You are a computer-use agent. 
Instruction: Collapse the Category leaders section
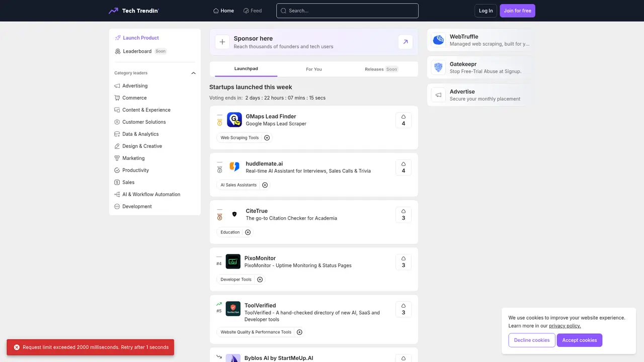pyautogui.click(x=193, y=73)
